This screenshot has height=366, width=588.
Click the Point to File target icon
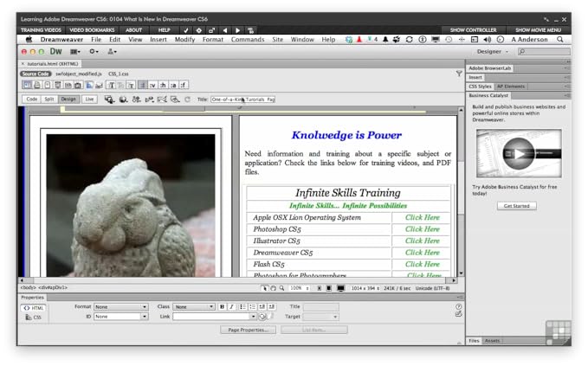click(x=262, y=317)
